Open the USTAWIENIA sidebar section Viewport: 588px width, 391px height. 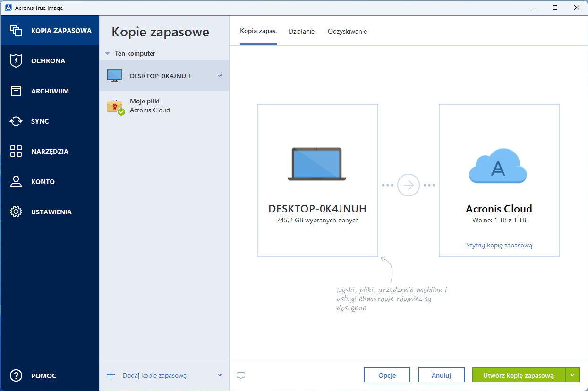point(50,212)
